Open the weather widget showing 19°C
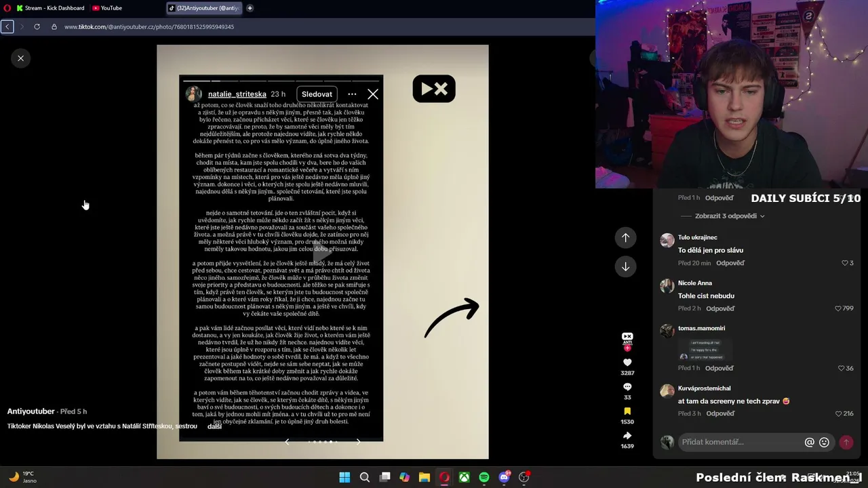 tap(22, 477)
